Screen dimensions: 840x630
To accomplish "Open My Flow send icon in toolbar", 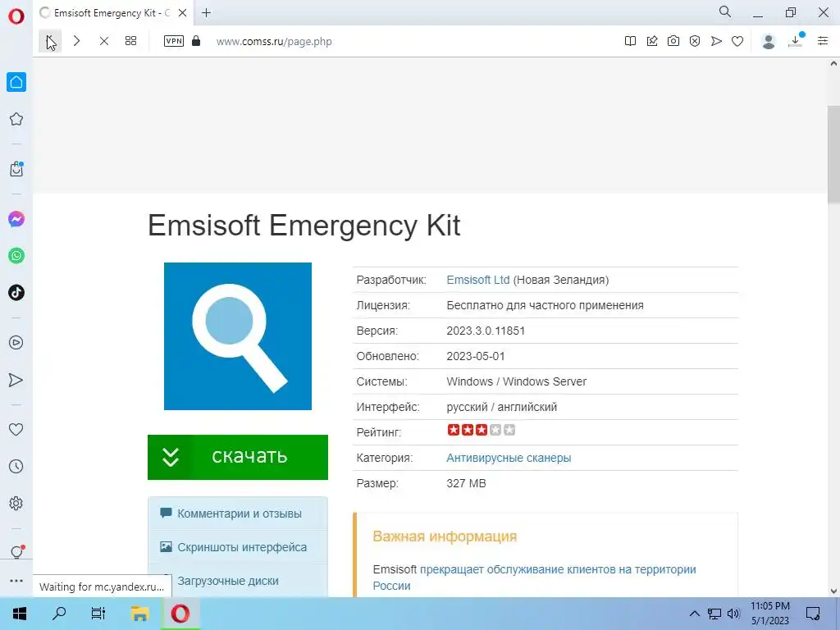I will point(716,41).
